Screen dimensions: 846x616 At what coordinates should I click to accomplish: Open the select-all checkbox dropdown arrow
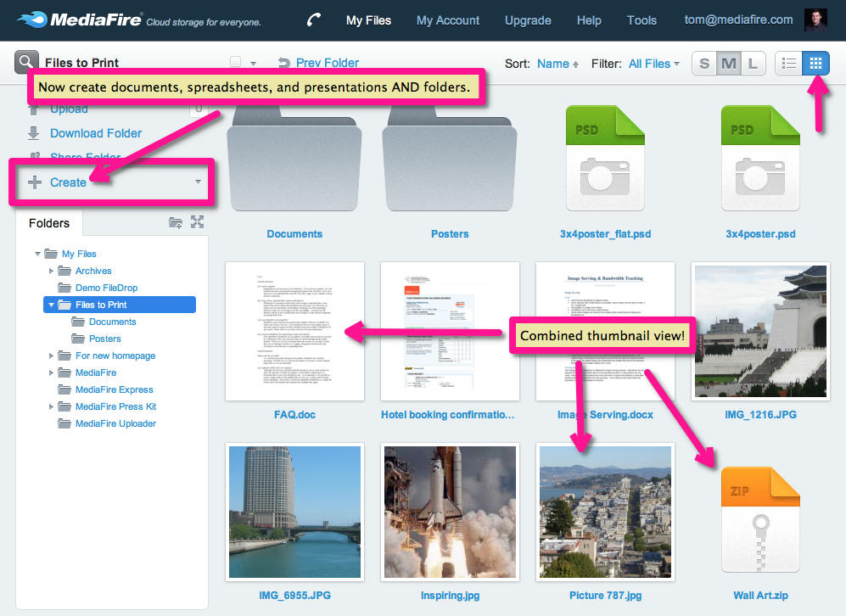pos(253,63)
